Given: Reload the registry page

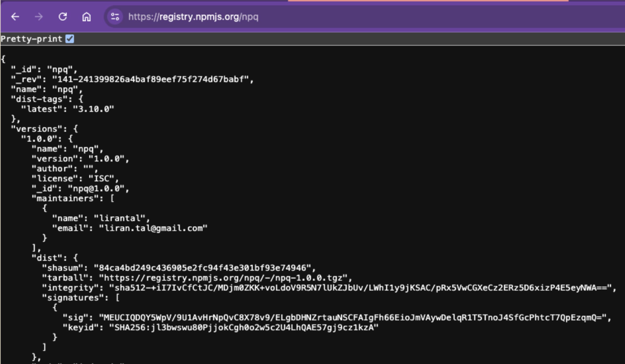Looking at the screenshot, I should tap(62, 17).
